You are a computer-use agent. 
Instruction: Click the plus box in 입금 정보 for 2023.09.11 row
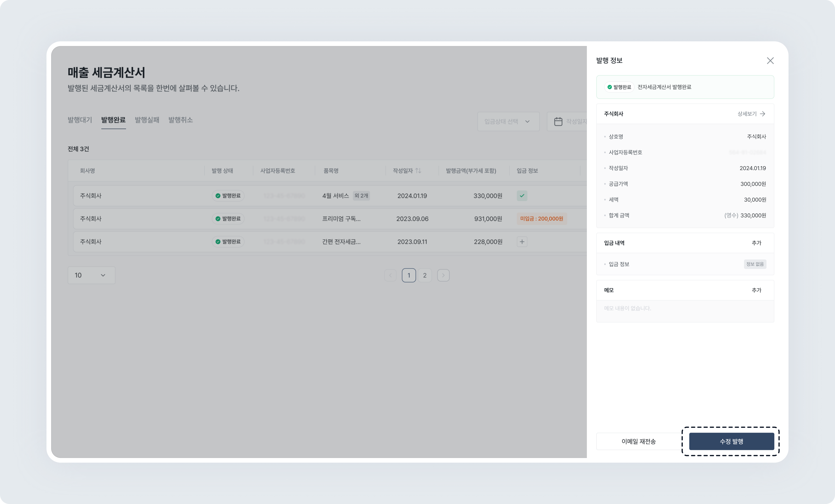(x=522, y=241)
